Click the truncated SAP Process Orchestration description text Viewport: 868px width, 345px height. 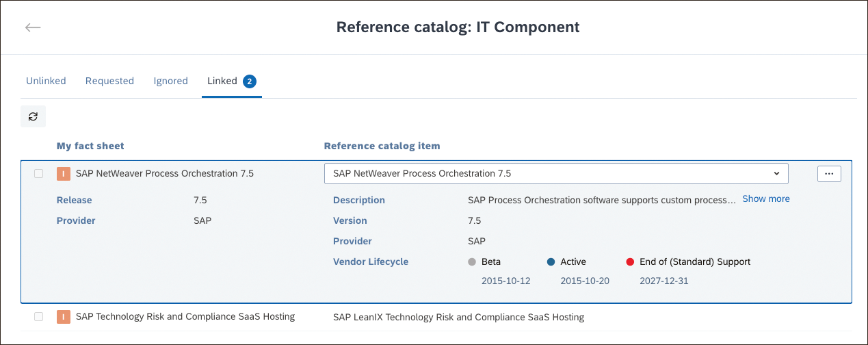pyautogui.click(x=602, y=200)
